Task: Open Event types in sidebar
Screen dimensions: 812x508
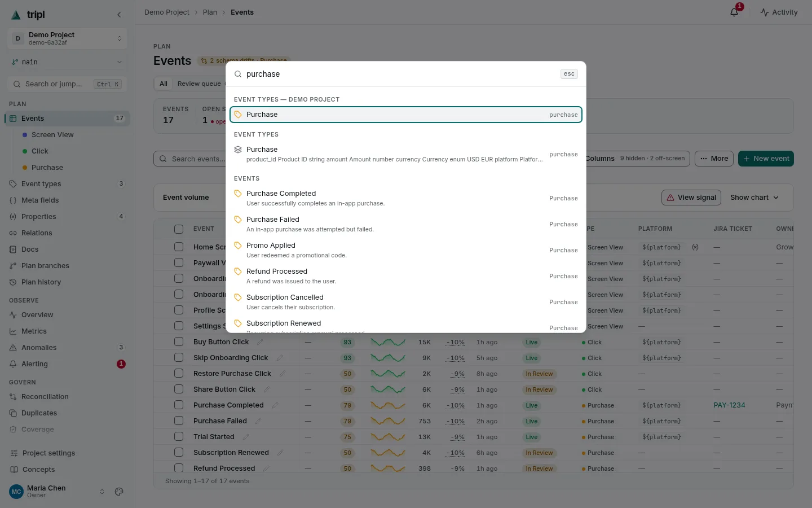Action: (x=67, y=184)
